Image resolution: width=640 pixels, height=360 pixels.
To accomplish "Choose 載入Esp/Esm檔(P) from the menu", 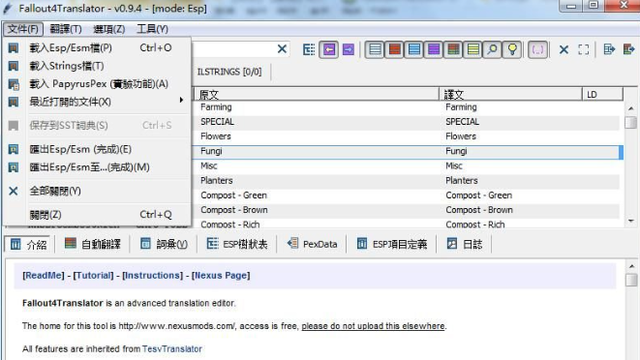I will pos(97,48).
